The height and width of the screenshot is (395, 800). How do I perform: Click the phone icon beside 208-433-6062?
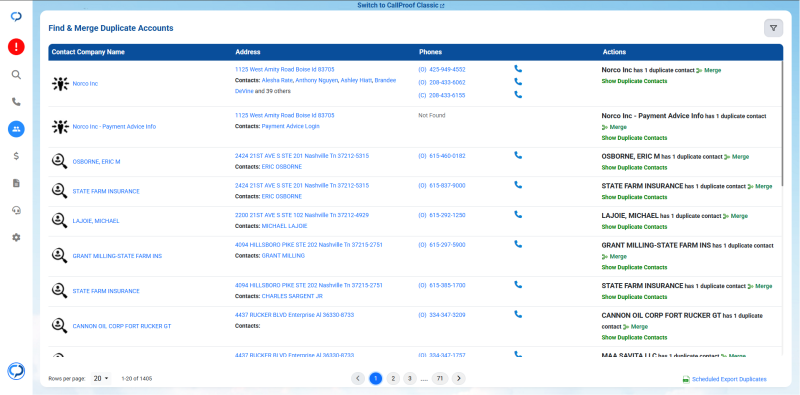pos(518,81)
